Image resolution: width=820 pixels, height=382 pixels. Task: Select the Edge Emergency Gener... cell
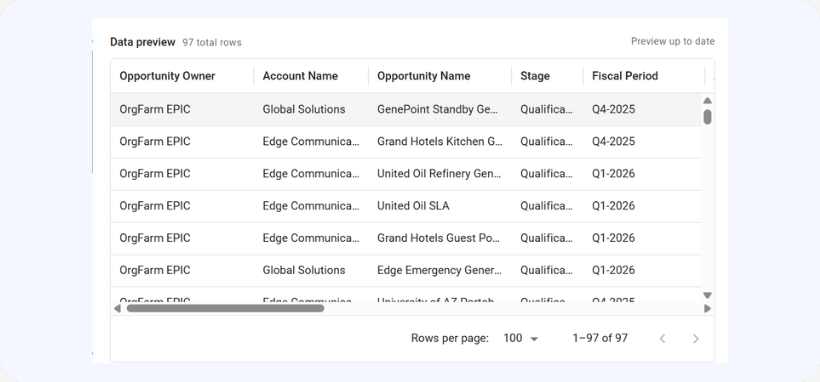click(x=439, y=270)
